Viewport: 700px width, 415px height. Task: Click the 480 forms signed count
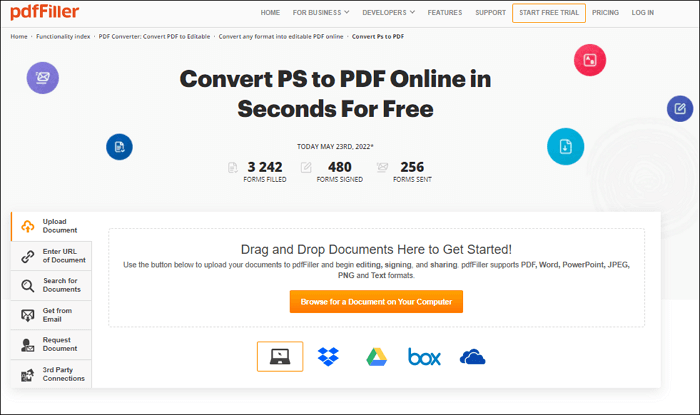click(340, 167)
